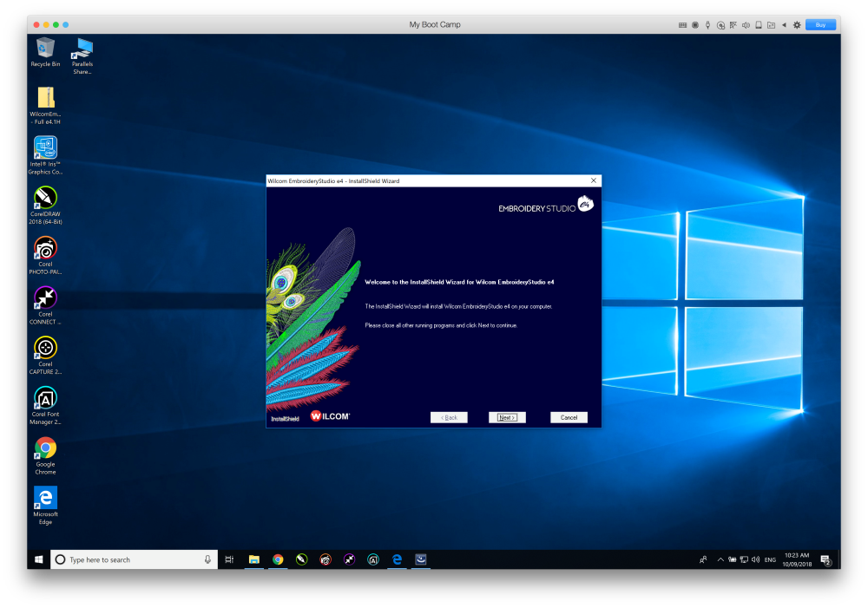This screenshot has width=868, height=608.
Task: Click Next to continue the installation
Action: (x=507, y=417)
